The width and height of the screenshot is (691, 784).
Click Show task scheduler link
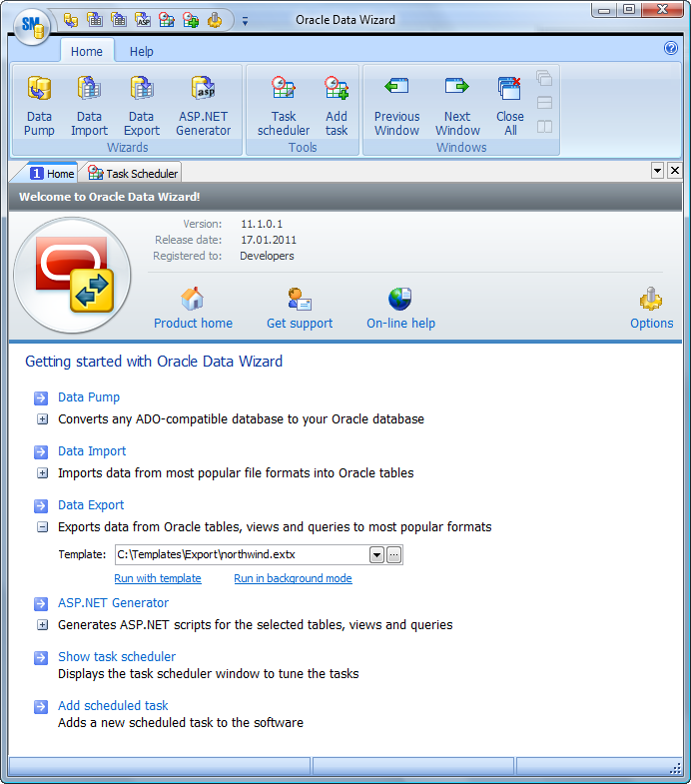pos(117,656)
